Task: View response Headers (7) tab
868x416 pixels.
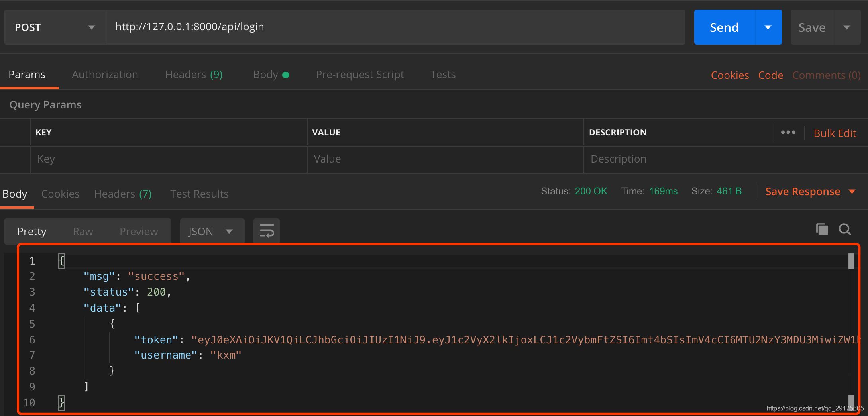Action: [122, 194]
